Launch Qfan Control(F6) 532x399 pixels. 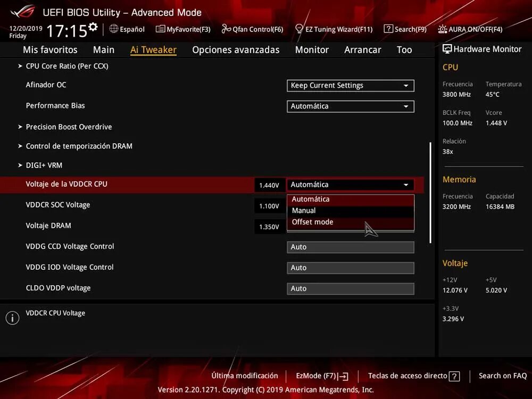coord(252,29)
